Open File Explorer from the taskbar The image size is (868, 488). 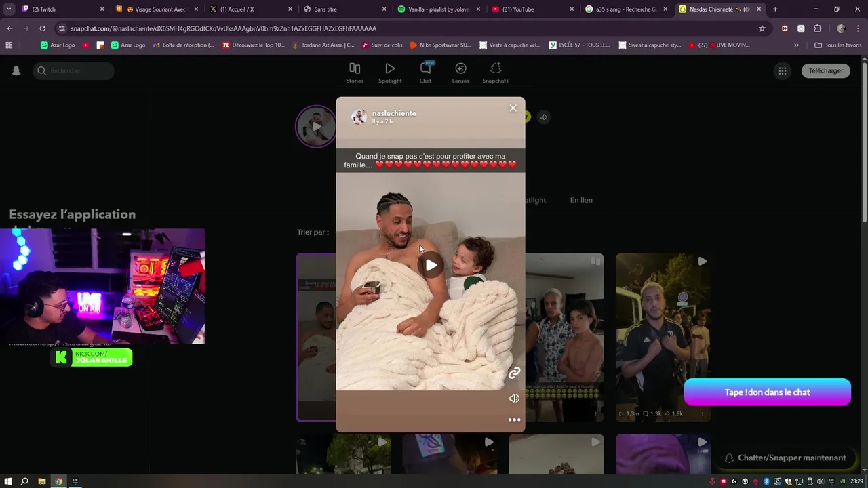pyautogui.click(x=42, y=481)
